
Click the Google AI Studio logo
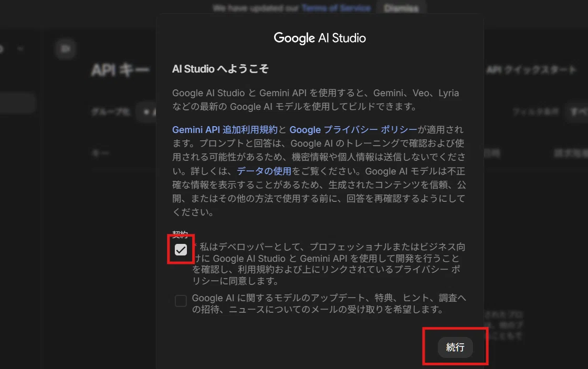pos(320,38)
